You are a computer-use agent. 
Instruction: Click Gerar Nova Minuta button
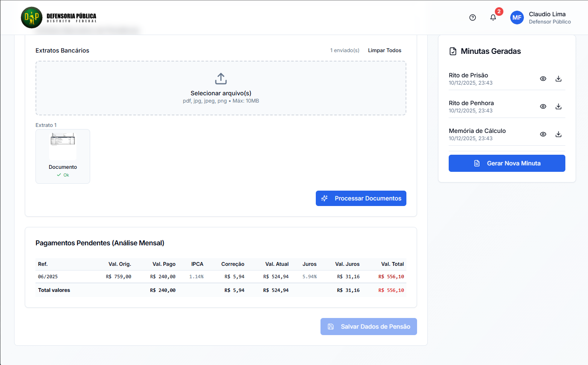(x=507, y=163)
